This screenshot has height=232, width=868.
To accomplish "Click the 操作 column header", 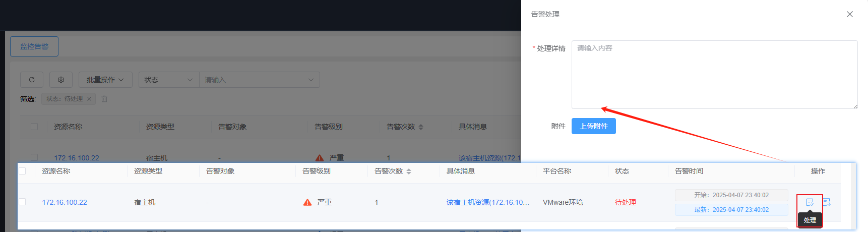I will pos(818,171).
